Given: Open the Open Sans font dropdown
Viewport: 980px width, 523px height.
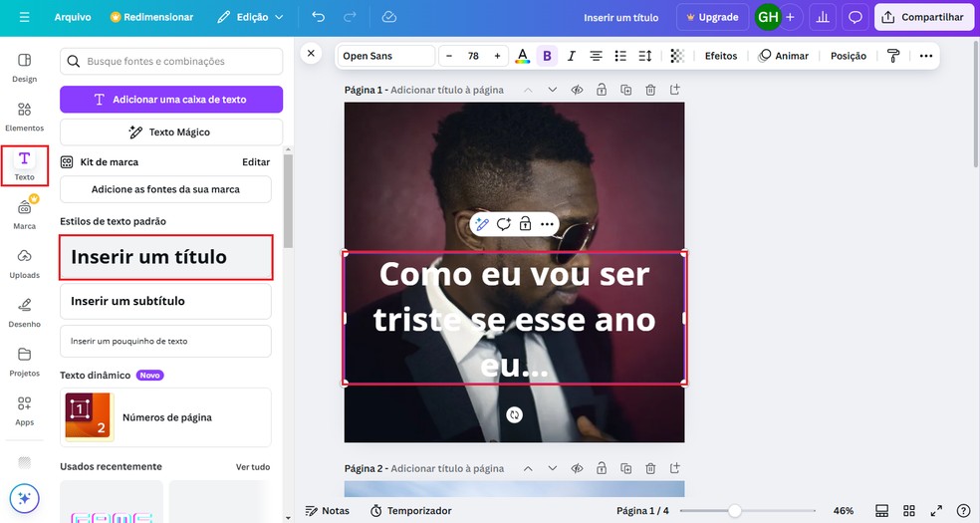Looking at the screenshot, I should (385, 56).
